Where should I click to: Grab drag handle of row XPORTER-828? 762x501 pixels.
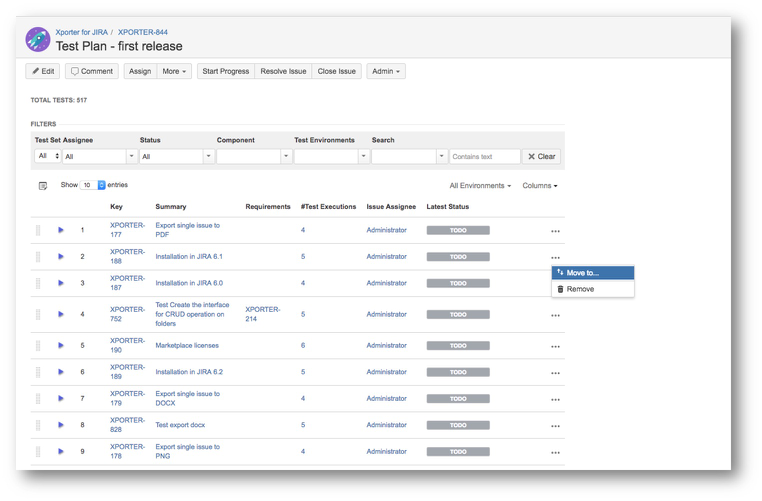38,425
